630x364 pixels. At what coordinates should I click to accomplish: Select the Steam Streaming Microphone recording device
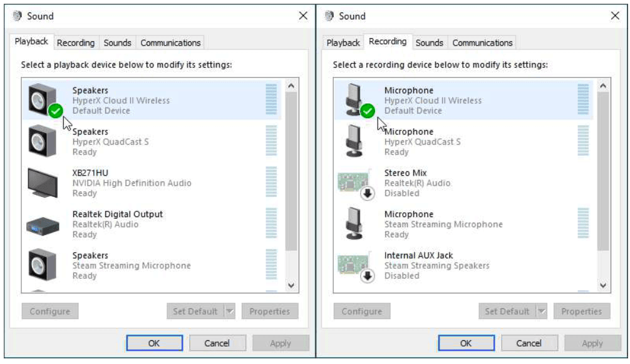[443, 224]
